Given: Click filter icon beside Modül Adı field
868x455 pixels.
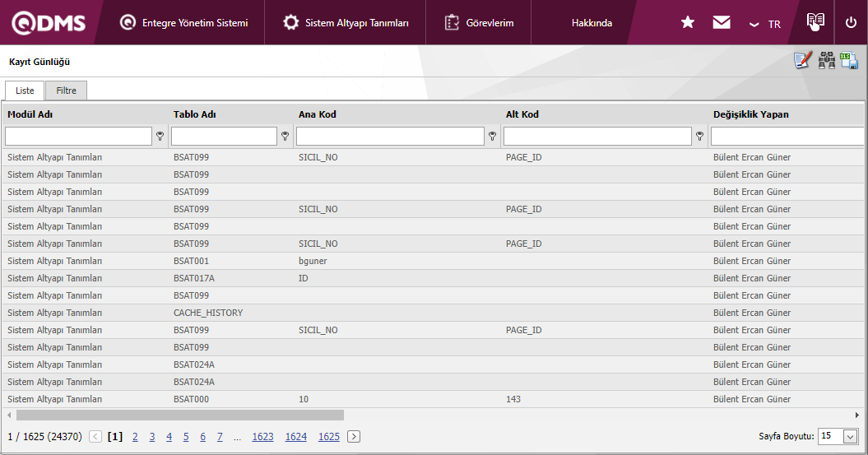Looking at the screenshot, I should coord(160,137).
